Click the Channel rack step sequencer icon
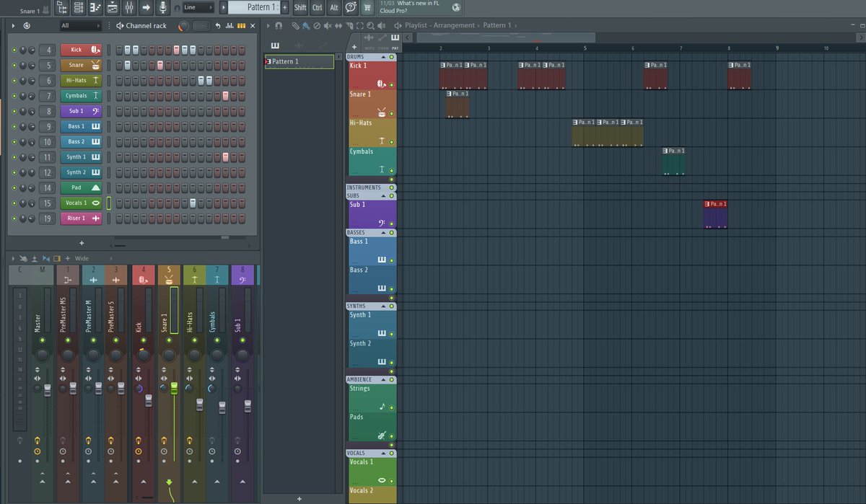Viewport: 866px width, 504px height. tap(241, 26)
